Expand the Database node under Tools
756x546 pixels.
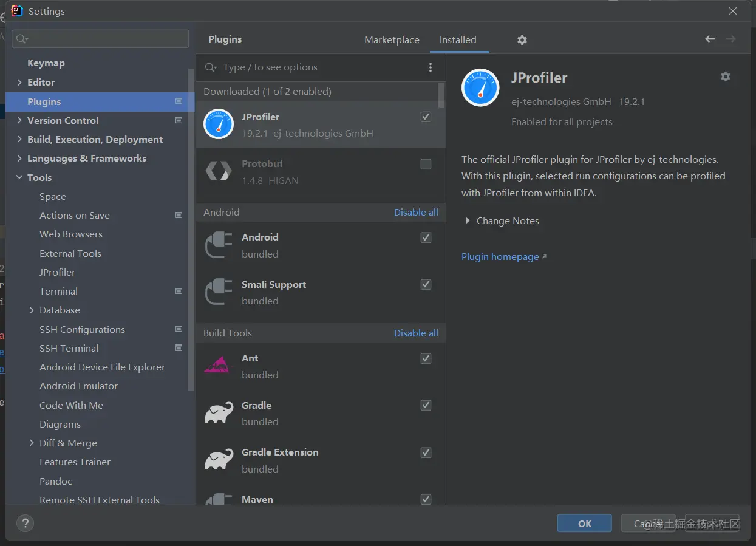point(32,310)
